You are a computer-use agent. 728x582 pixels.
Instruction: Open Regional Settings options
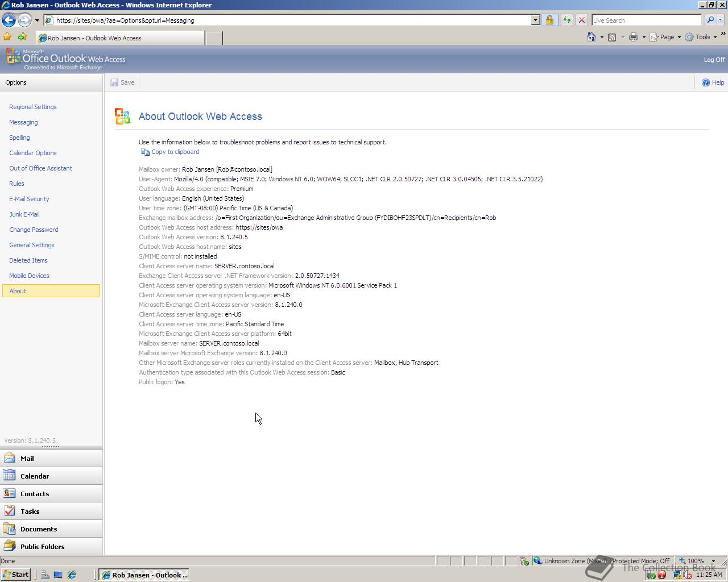(x=32, y=107)
